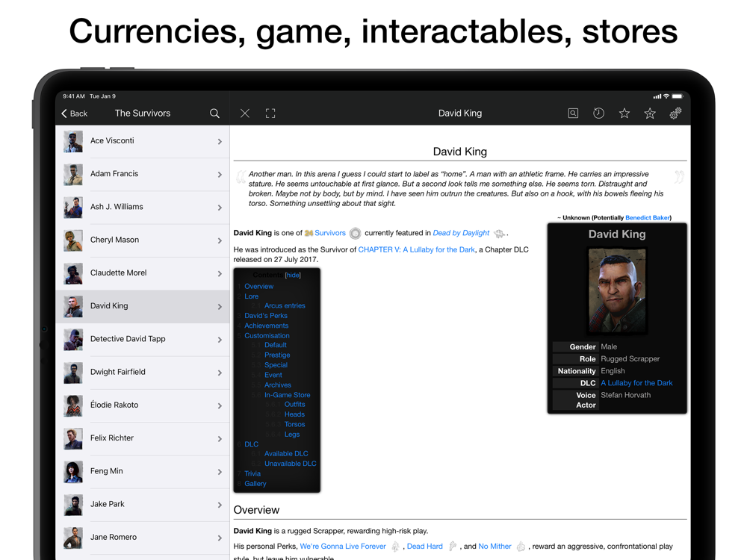Jump to Customisation in Contents
Screen dimensions: 747x560
[267, 336]
